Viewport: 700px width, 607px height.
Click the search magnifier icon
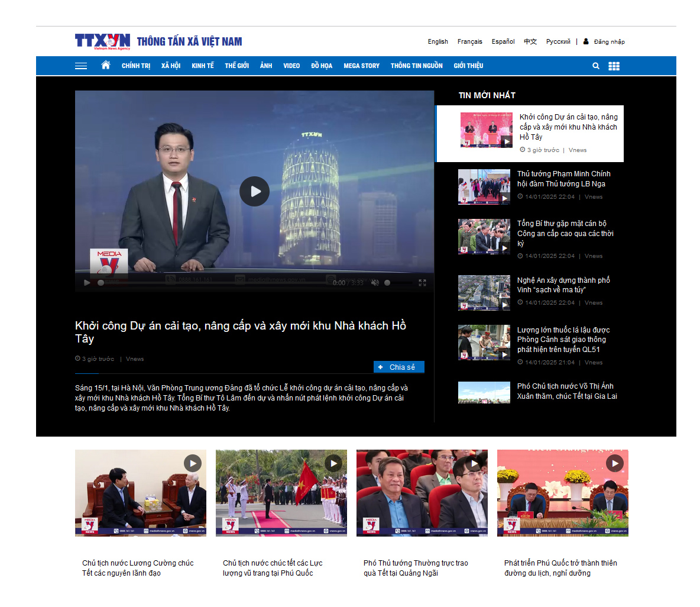click(596, 66)
